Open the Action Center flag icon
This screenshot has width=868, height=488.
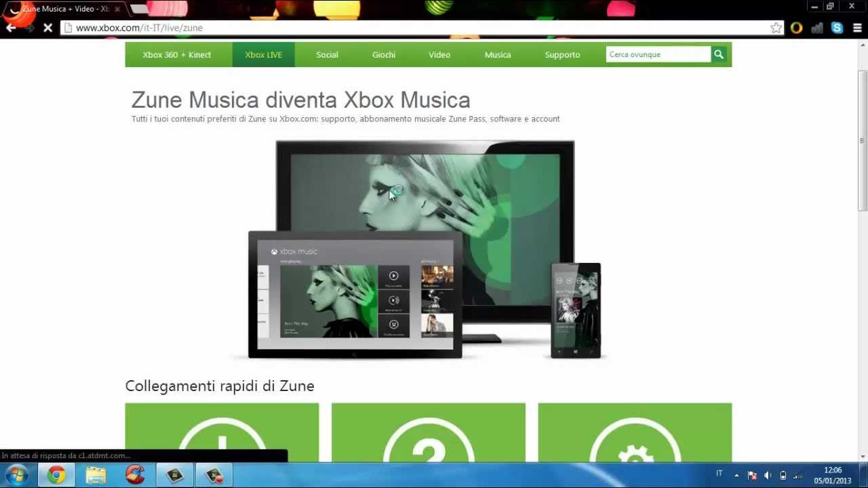(x=752, y=475)
